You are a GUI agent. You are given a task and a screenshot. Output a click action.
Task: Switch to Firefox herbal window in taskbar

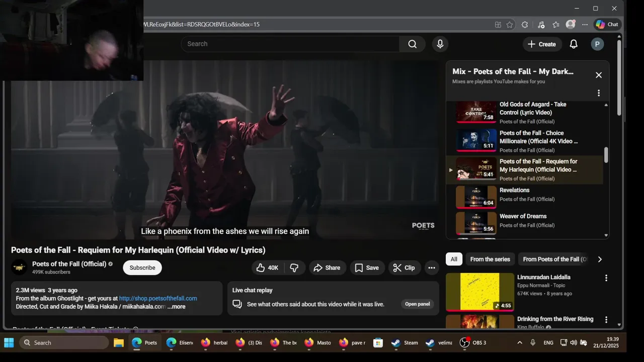(214, 343)
